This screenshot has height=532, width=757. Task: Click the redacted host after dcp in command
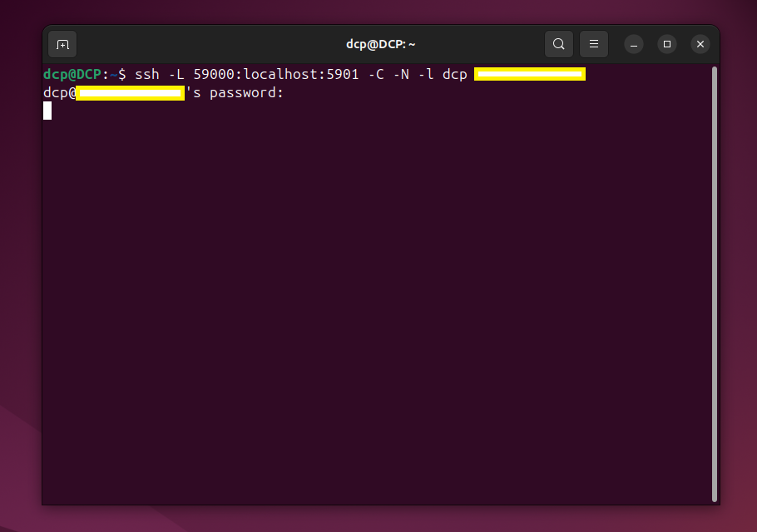click(x=530, y=75)
